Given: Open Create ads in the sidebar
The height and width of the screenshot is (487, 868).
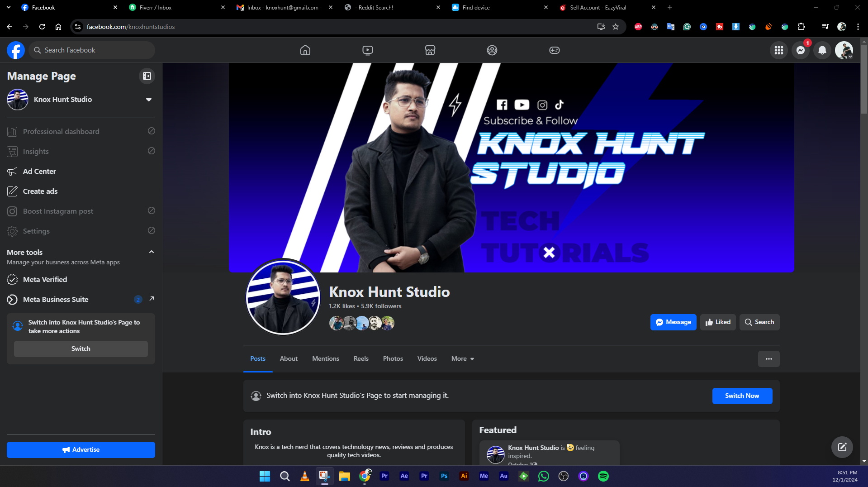Looking at the screenshot, I should pyautogui.click(x=81, y=191).
